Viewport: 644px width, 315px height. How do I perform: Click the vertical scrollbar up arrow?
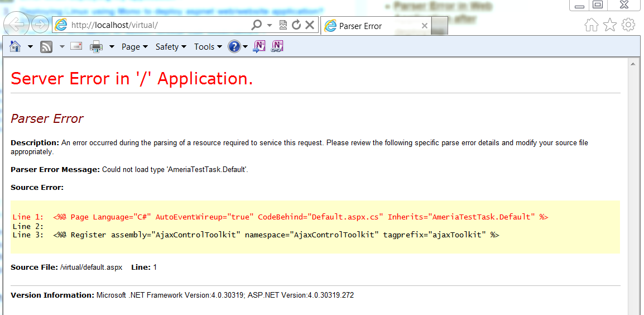pyautogui.click(x=632, y=64)
